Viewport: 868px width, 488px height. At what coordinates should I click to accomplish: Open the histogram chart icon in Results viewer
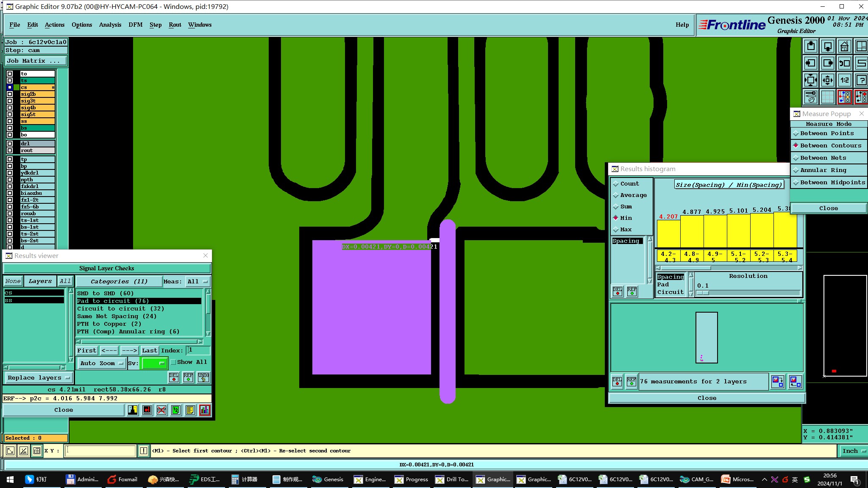coord(205,410)
